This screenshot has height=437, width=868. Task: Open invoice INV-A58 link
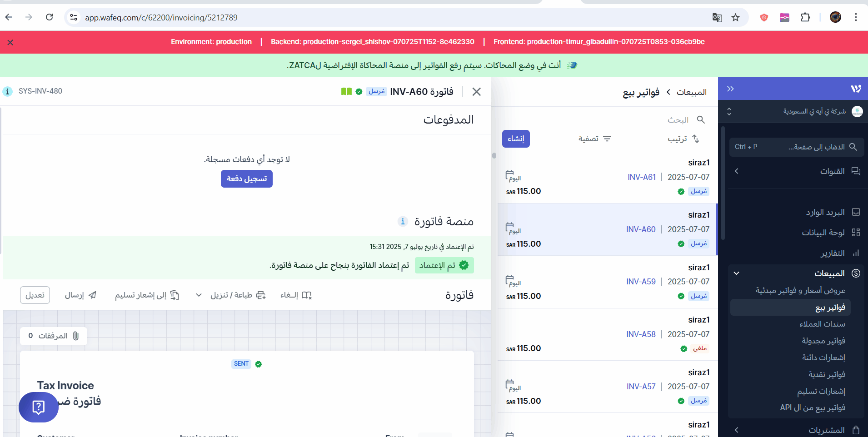coord(641,334)
